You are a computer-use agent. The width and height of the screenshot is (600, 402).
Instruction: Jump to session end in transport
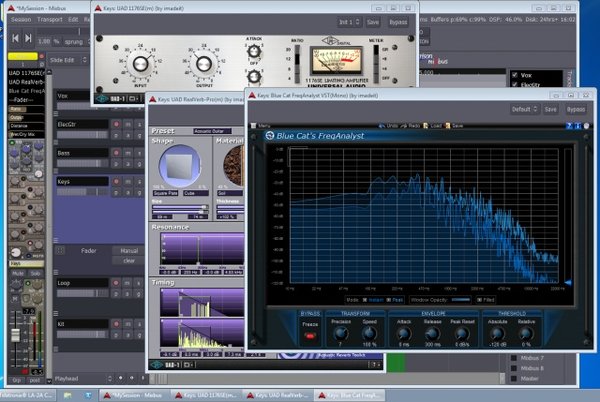pyautogui.click(x=28, y=38)
